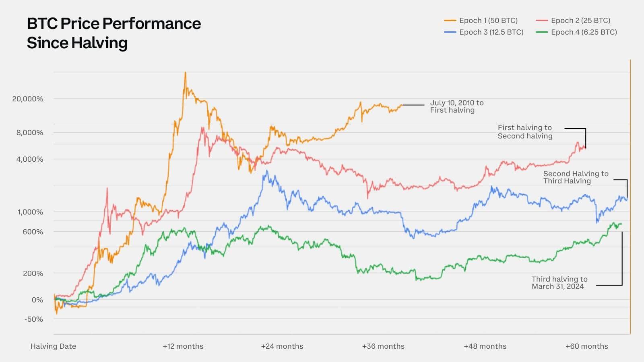Click the '+12 months' x-axis label
The height and width of the screenshot is (362, 644).
pyautogui.click(x=183, y=346)
